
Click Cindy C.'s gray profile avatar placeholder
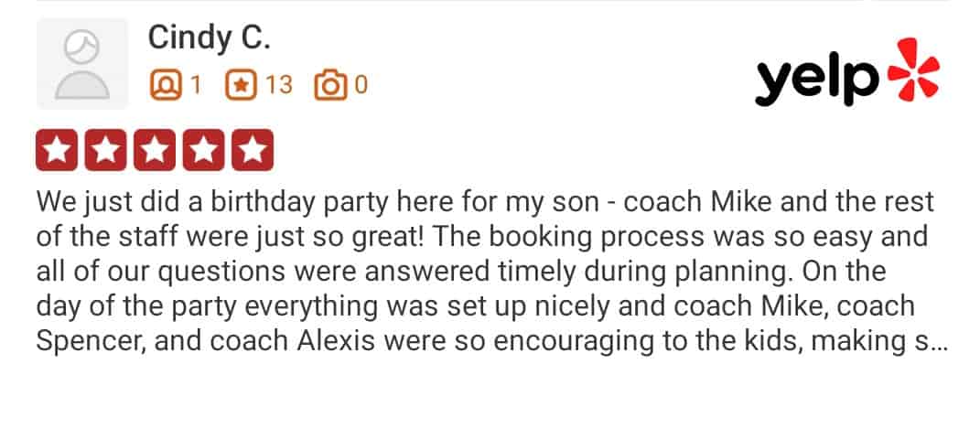coord(82,64)
